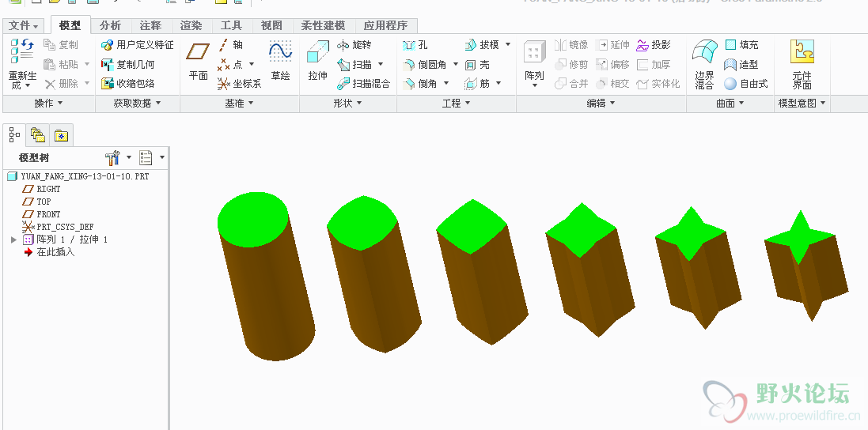The width and height of the screenshot is (868, 430).
Task: Open the 文件 (File) menu
Action: (24, 25)
